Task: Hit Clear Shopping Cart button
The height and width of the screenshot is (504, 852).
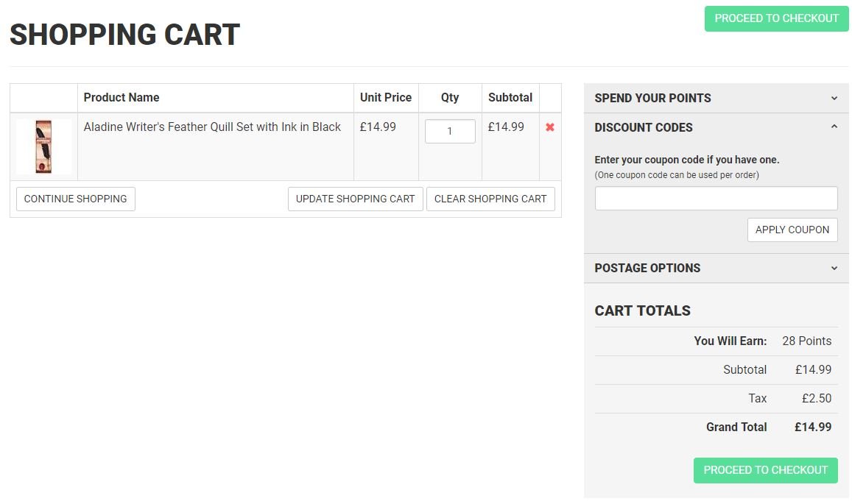Action: coord(490,199)
